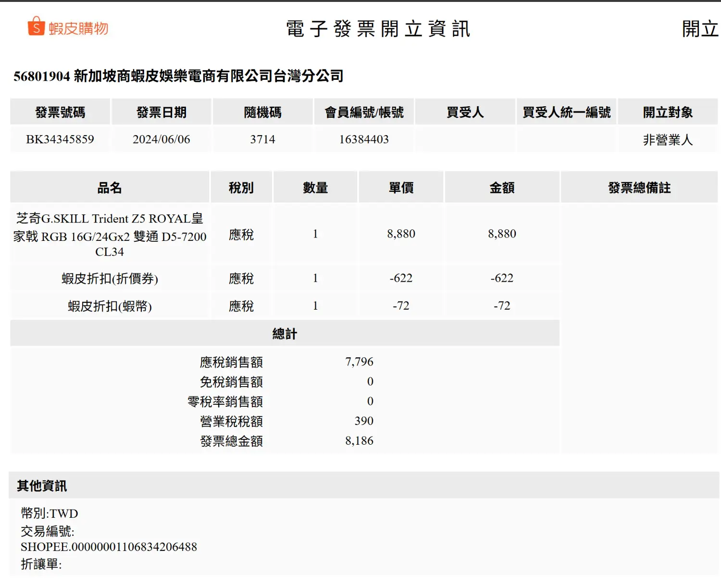The image size is (721, 588).
Task: Click the 電子發票開立資訊 page title
Action: 378,29
